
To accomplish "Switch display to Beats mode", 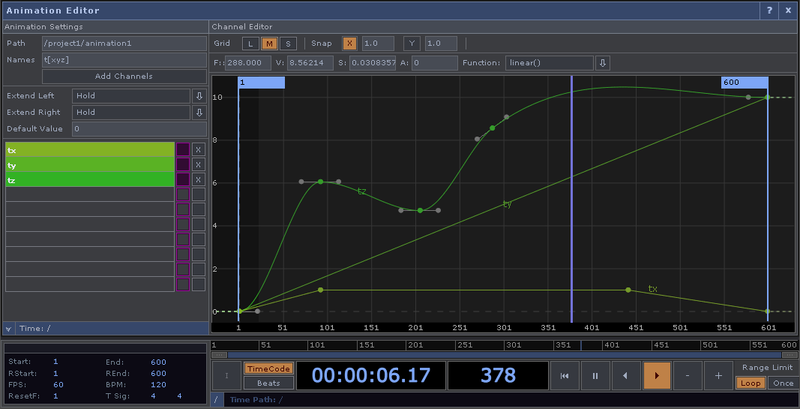I will tap(269, 383).
